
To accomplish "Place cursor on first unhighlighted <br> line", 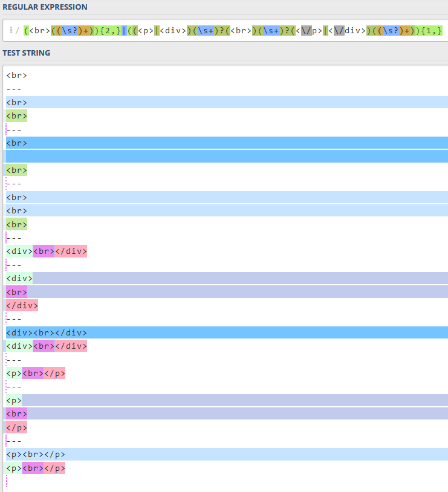I will click(x=16, y=76).
